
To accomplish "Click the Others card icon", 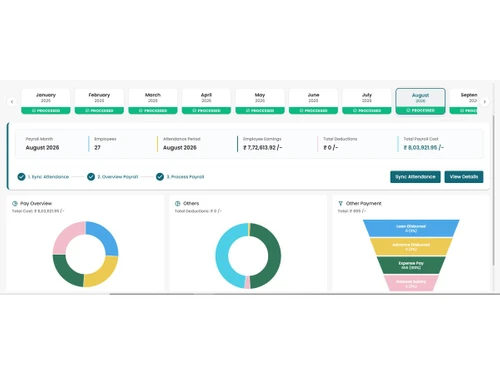I will [178, 203].
